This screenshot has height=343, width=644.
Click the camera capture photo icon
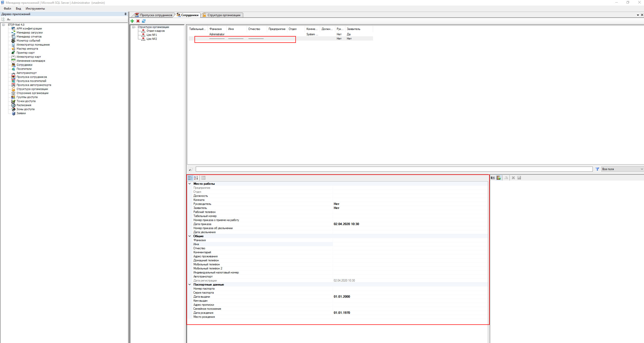(x=493, y=178)
